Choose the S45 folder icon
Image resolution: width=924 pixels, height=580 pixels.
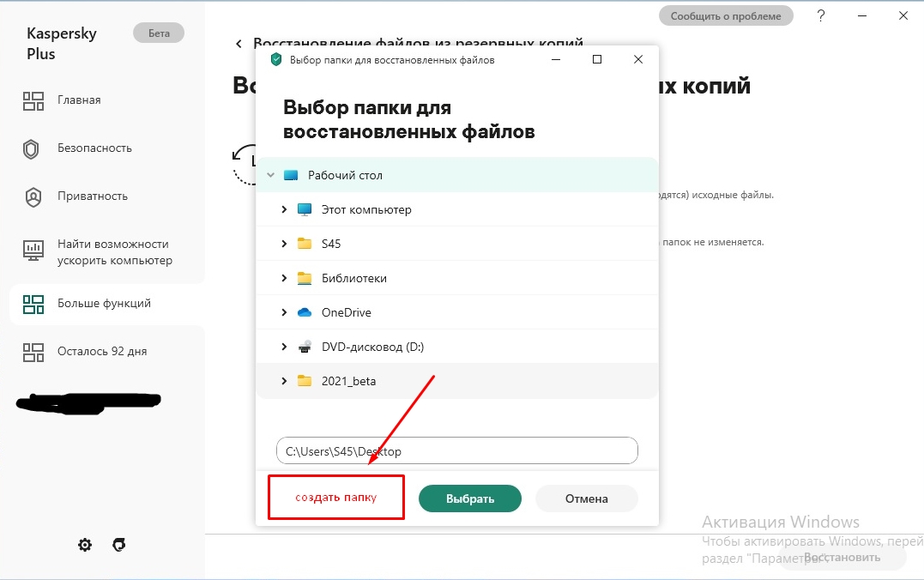tap(305, 244)
